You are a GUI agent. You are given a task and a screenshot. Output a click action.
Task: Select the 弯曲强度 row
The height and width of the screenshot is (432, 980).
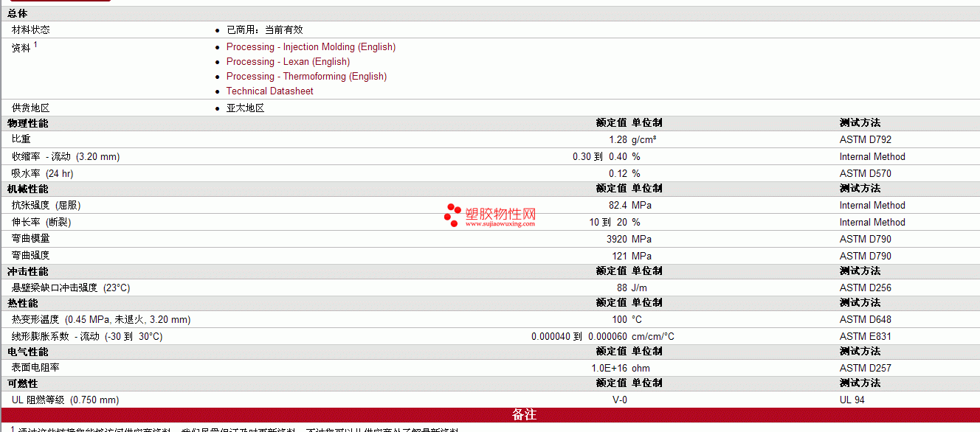click(x=490, y=256)
